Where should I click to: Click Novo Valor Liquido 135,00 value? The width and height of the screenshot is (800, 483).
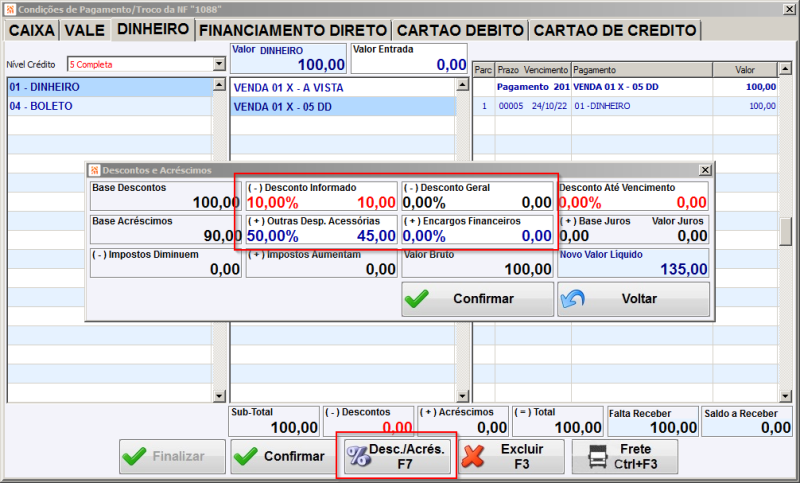click(684, 269)
